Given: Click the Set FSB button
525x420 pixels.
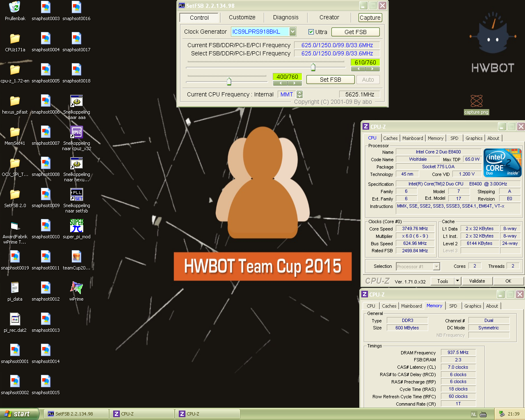Looking at the screenshot, I should [x=331, y=80].
